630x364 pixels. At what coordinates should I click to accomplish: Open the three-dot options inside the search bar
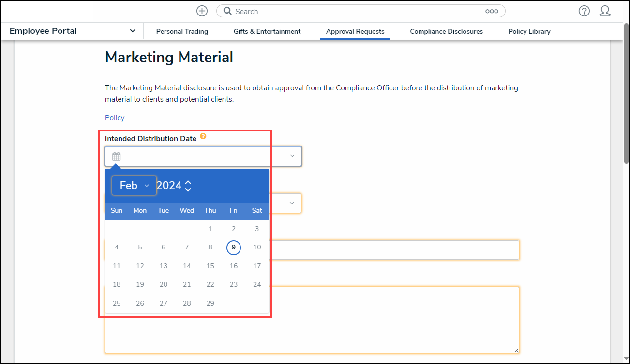[x=492, y=11]
